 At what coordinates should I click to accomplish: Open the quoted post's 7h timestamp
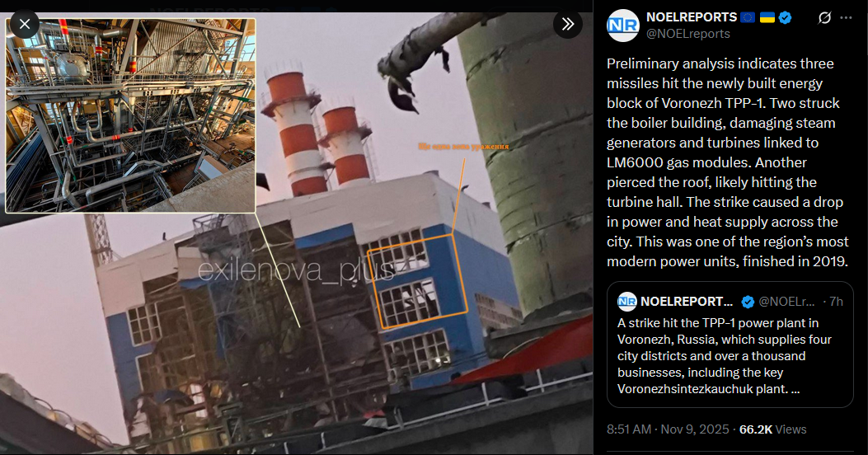point(836,302)
